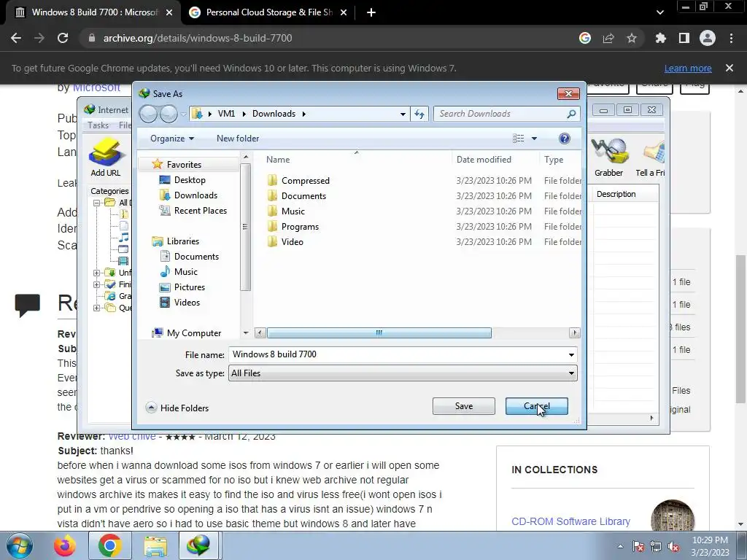Click the File name input field
Image resolution: width=747 pixels, height=560 pixels.
pos(398,354)
